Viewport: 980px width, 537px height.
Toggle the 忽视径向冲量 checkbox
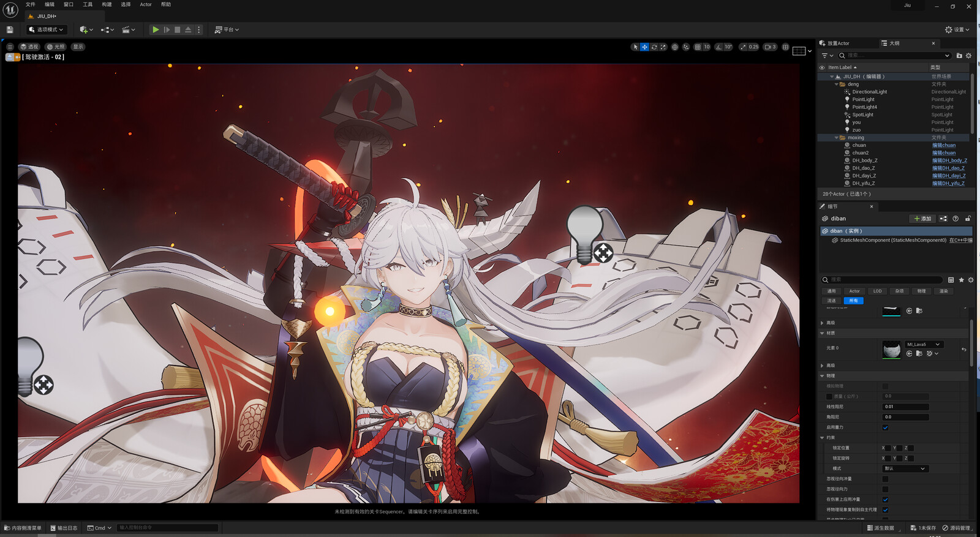point(885,479)
